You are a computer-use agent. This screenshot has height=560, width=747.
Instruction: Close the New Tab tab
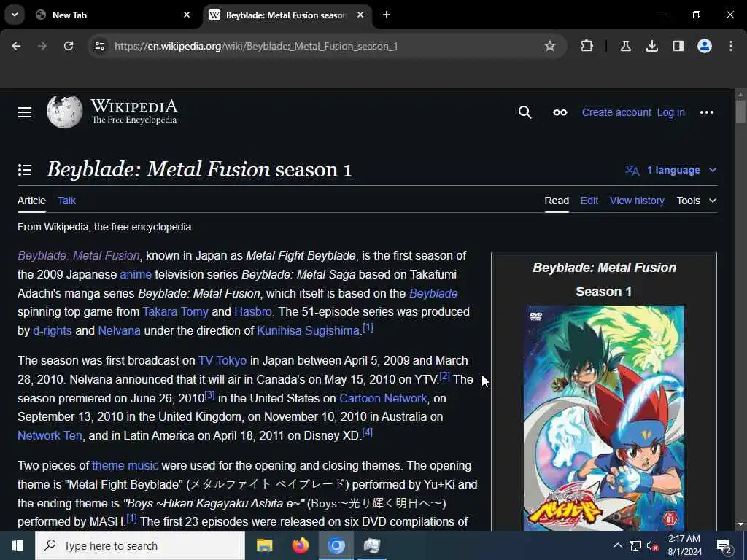[x=187, y=15]
